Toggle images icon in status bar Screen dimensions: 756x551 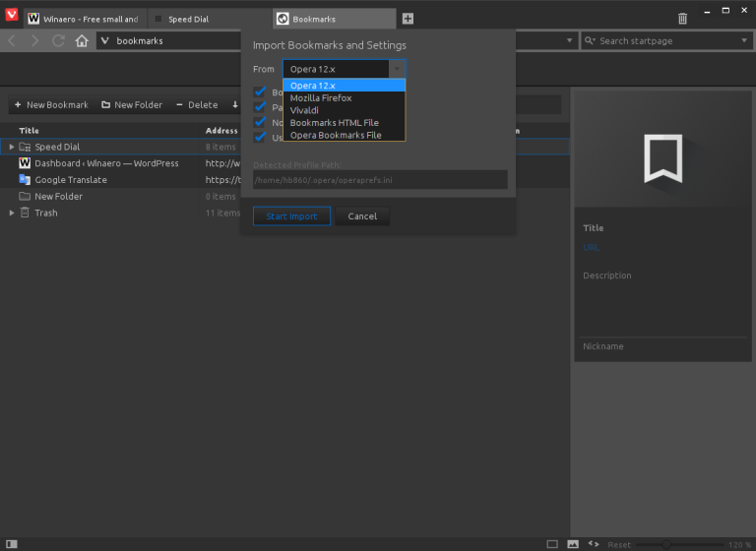tap(573, 544)
